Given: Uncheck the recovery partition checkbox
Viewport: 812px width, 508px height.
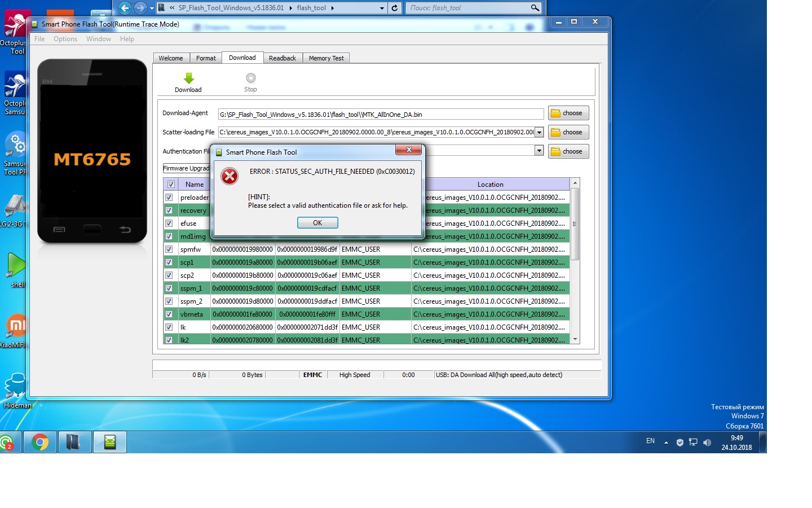Looking at the screenshot, I should click(x=169, y=211).
